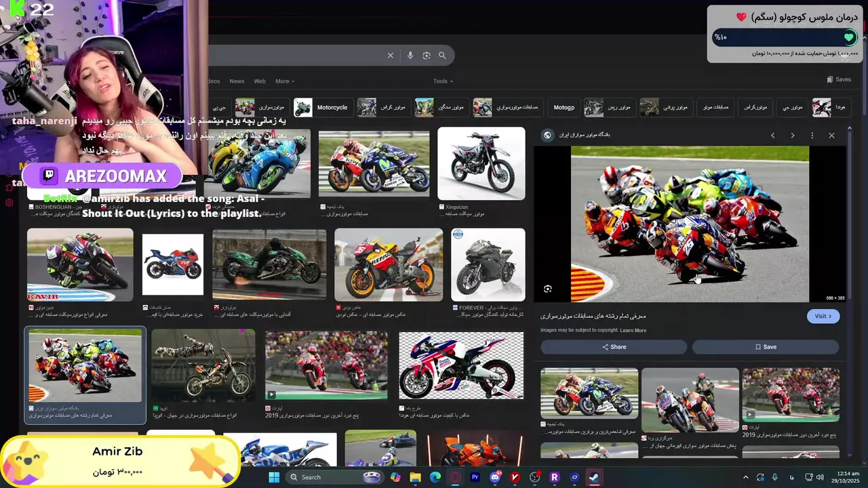Open three-dot more options in preview panel
Screen dimensions: 868x488
coord(812,136)
